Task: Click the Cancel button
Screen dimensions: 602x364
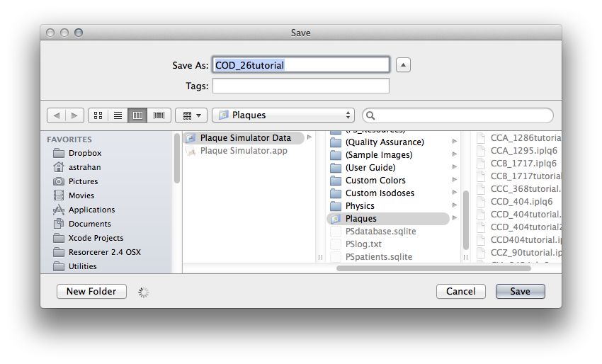Action: tap(461, 291)
